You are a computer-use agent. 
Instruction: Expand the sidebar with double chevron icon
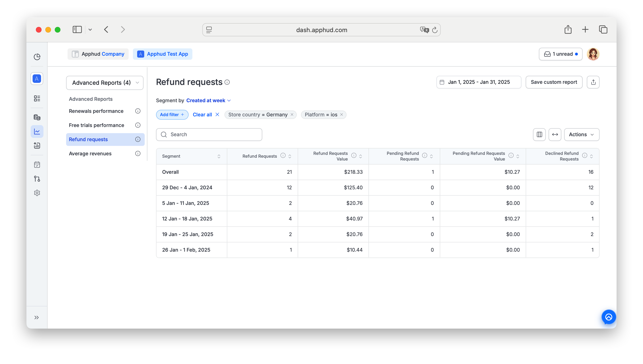tap(37, 317)
